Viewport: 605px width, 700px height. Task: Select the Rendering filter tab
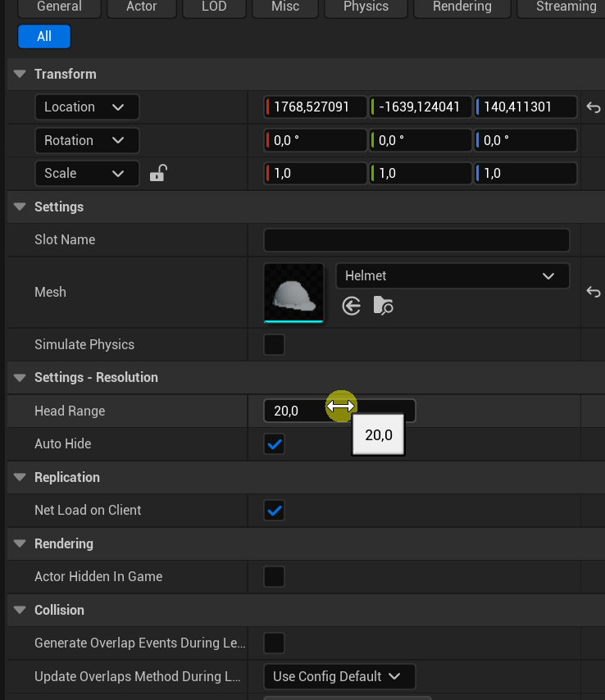tap(462, 7)
